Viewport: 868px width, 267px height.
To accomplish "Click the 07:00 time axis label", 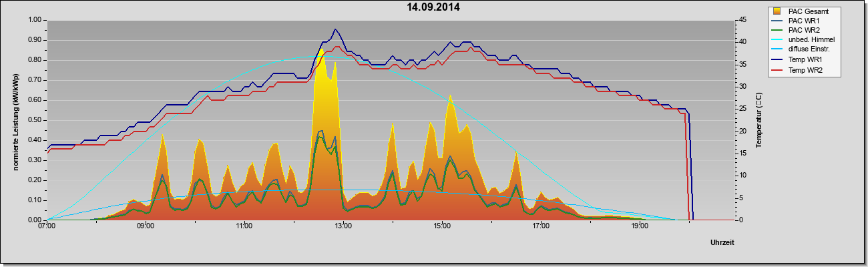I will [47, 226].
